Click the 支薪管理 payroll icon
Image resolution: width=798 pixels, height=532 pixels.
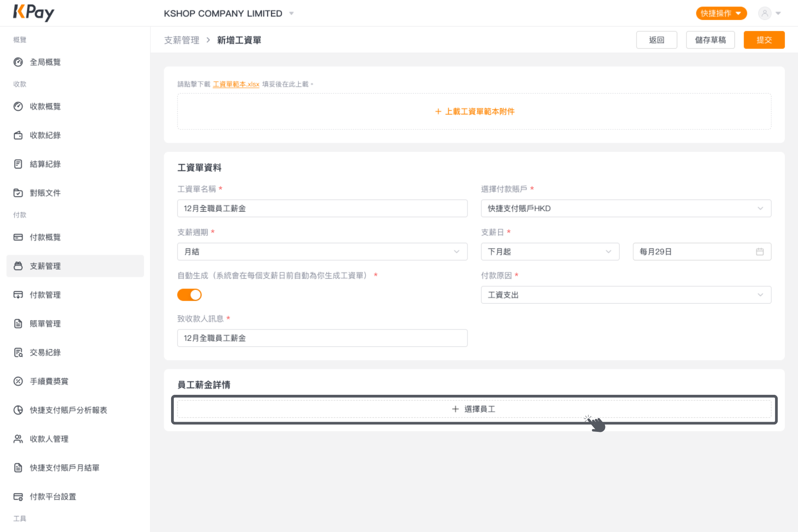click(x=18, y=266)
